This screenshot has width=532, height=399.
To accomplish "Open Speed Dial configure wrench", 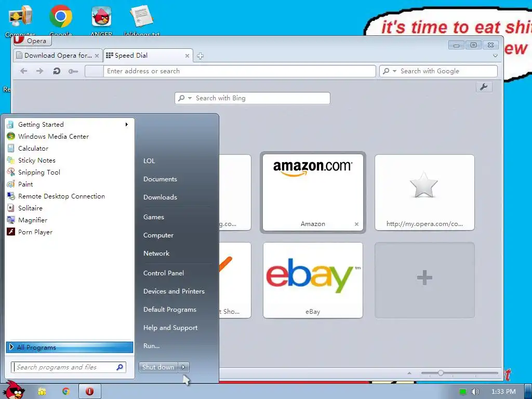I will click(484, 87).
